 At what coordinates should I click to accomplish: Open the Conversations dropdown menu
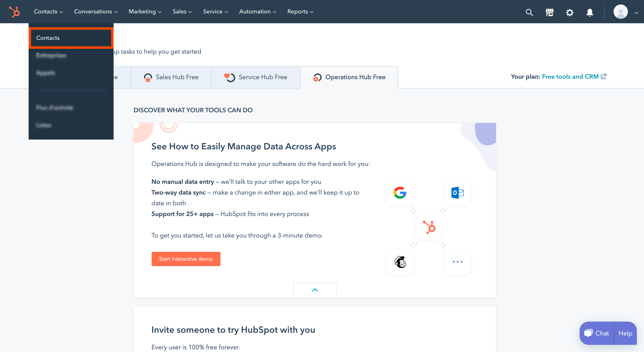coord(96,11)
